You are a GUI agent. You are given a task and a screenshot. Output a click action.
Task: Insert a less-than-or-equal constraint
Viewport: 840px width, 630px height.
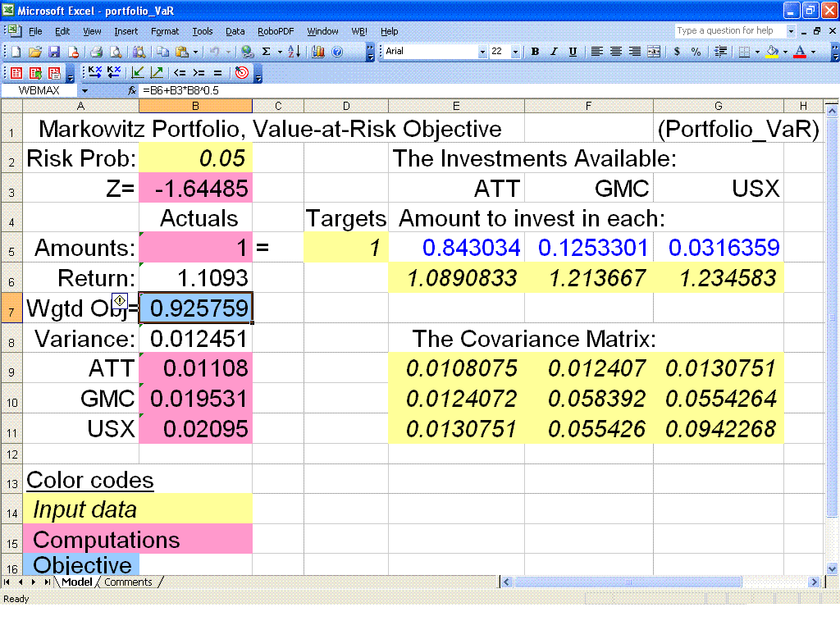[x=180, y=72]
